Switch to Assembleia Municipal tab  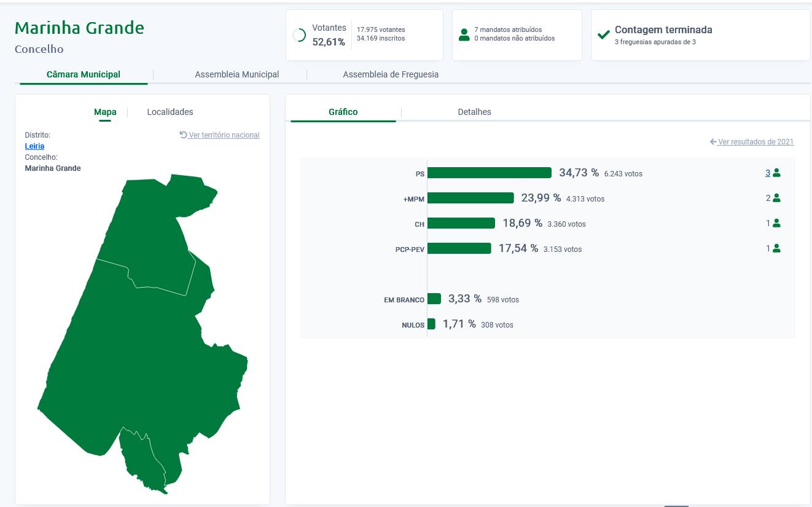(x=237, y=74)
